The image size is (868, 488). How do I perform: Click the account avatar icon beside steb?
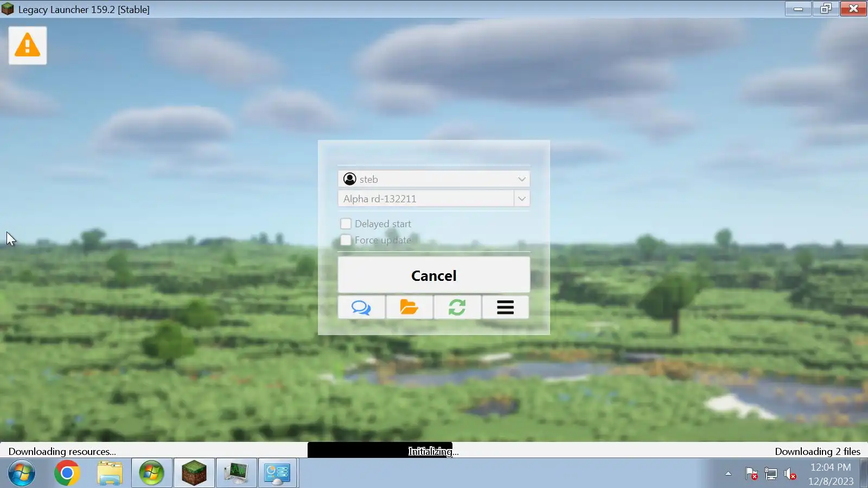point(350,179)
